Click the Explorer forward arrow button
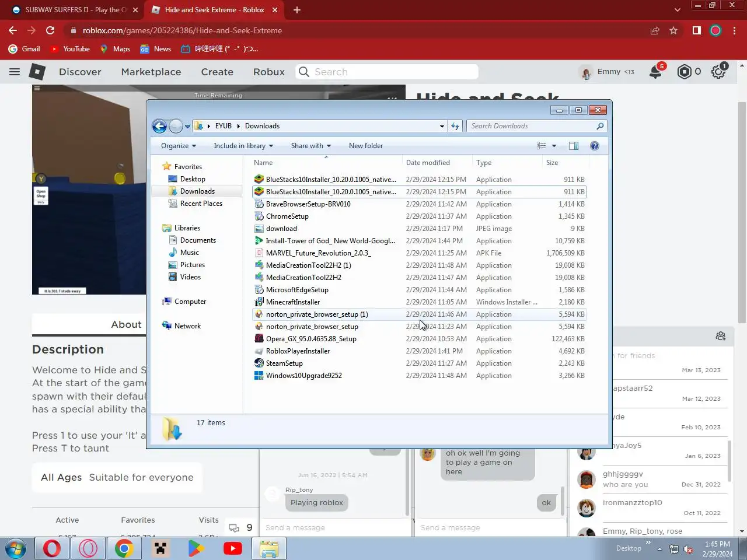The image size is (747, 560). click(x=176, y=126)
